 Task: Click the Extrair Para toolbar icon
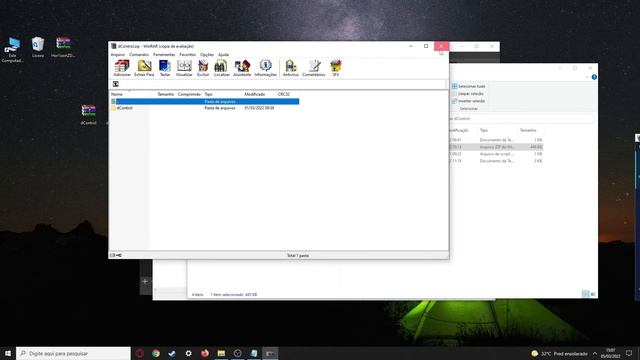(x=144, y=68)
